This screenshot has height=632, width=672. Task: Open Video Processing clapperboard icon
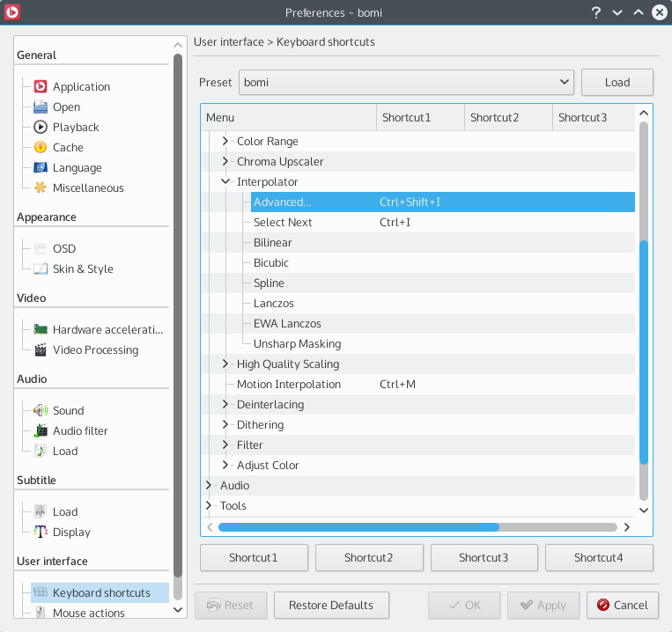(x=40, y=349)
